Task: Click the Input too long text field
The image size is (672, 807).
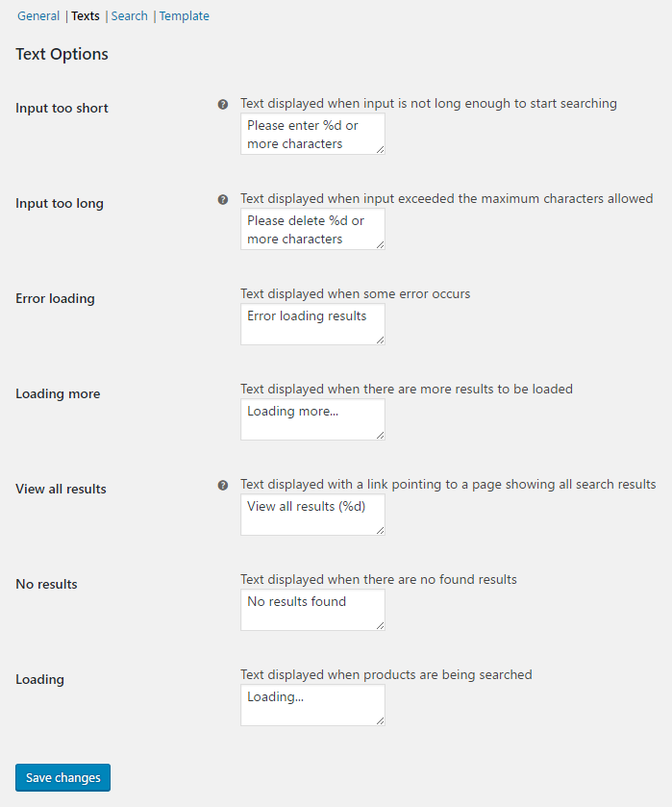Action: [x=312, y=229]
